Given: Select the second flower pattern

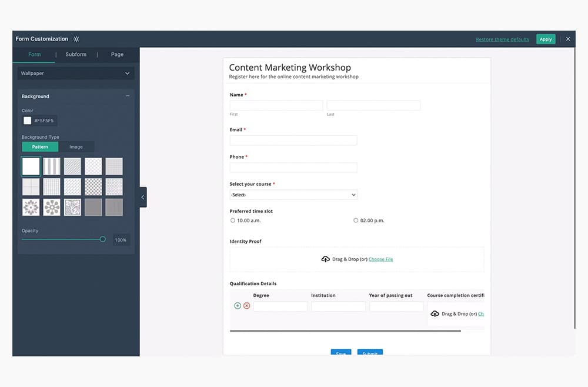Looking at the screenshot, I should tap(52, 208).
